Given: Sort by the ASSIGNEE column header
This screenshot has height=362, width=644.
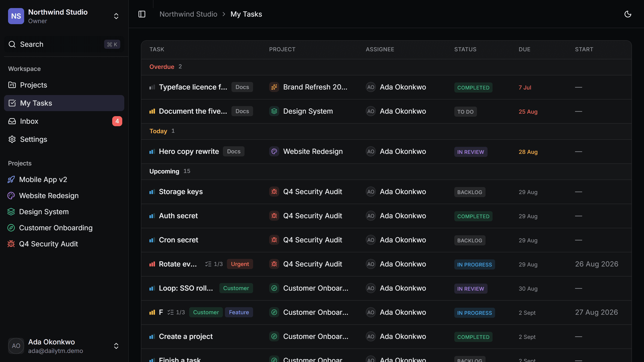Looking at the screenshot, I should 380,49.
